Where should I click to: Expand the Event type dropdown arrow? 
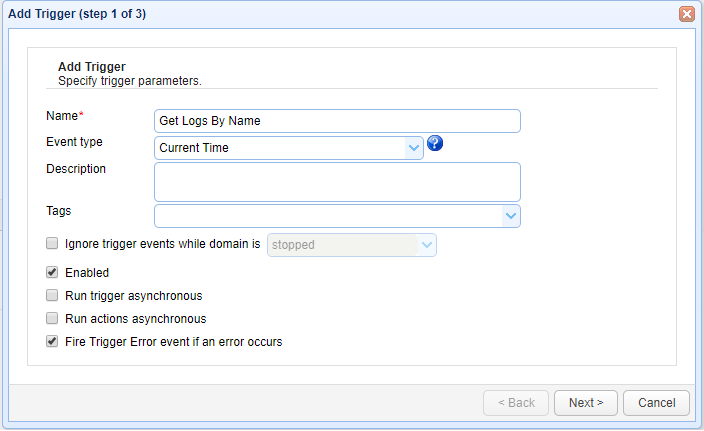coord(414,148)
